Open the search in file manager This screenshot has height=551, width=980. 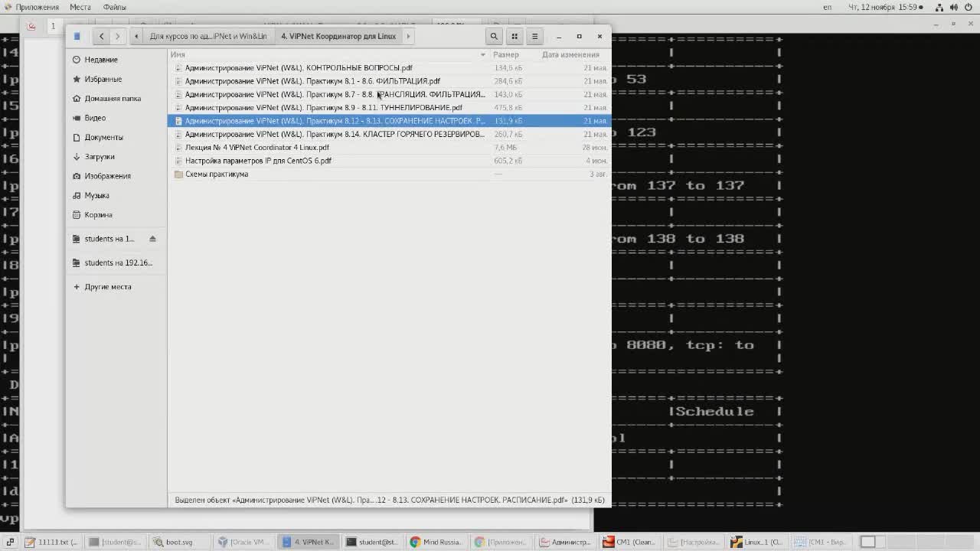tap(494, 36)
